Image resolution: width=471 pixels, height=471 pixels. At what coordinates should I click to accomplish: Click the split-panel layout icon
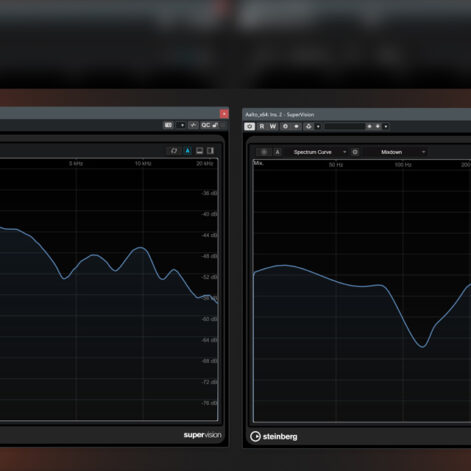click(210, 151)
